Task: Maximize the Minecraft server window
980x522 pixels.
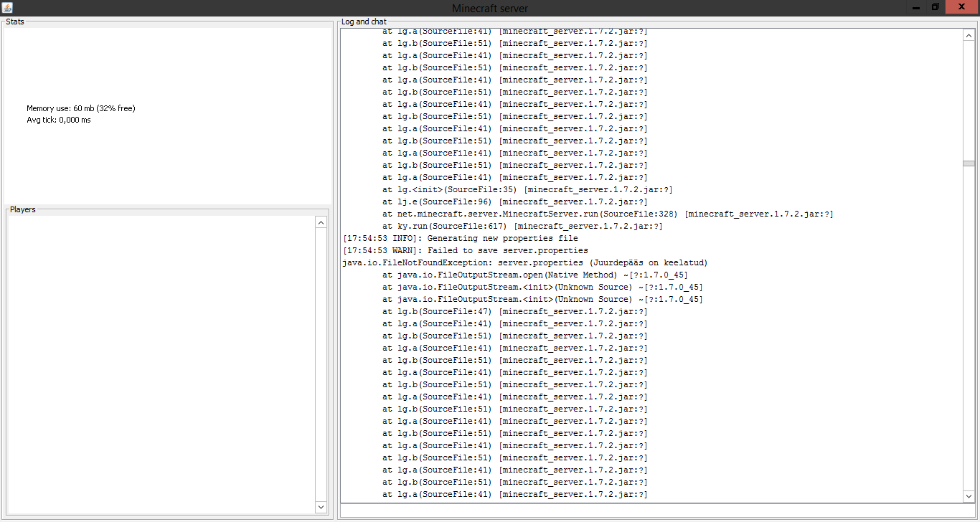Action: [x=936, y=7]
